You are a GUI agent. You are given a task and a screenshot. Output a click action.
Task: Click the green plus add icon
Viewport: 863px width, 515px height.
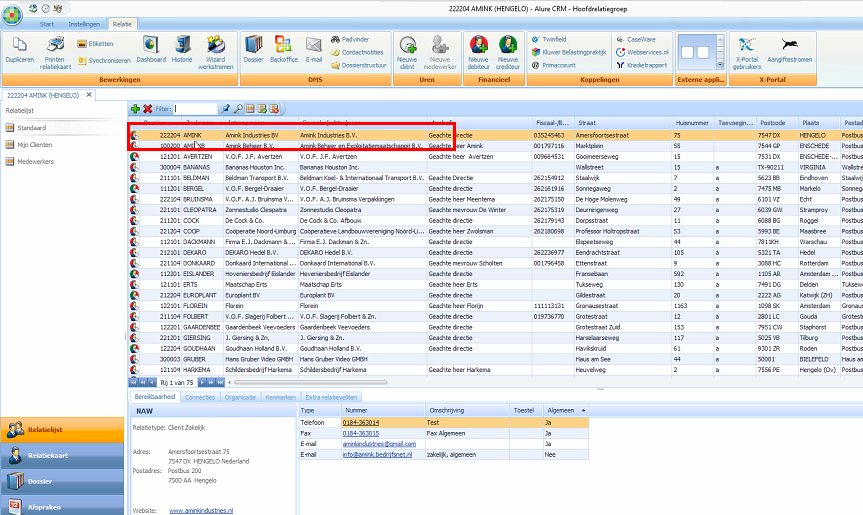coord(135,109)
